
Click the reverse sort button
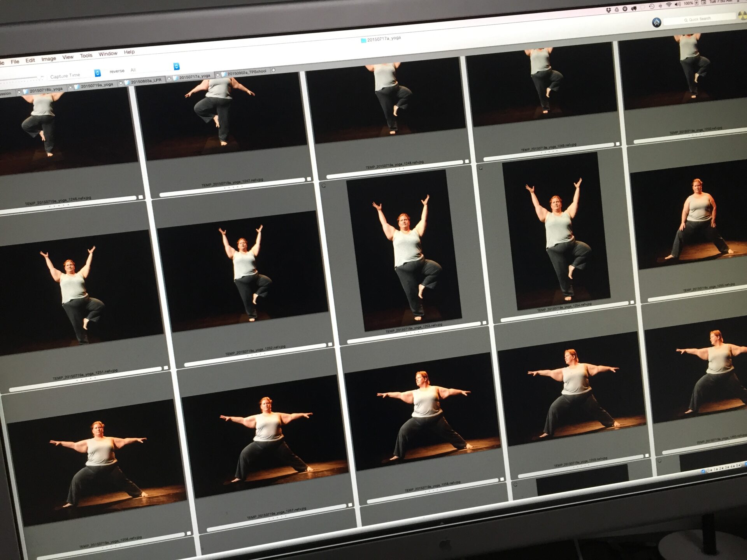coord(117,71)
